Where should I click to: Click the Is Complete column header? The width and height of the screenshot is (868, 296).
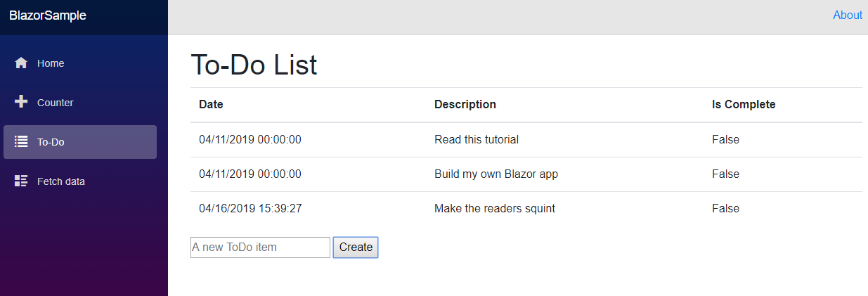[744, 104]
